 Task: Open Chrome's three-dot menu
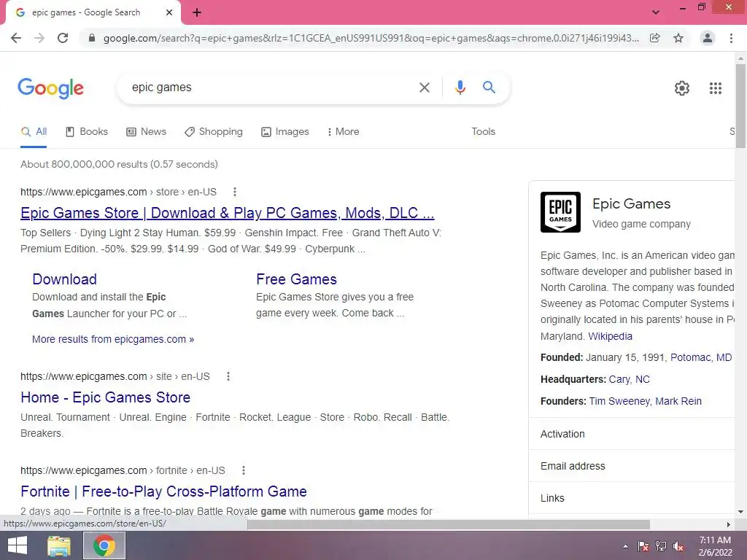coord(731,38)
